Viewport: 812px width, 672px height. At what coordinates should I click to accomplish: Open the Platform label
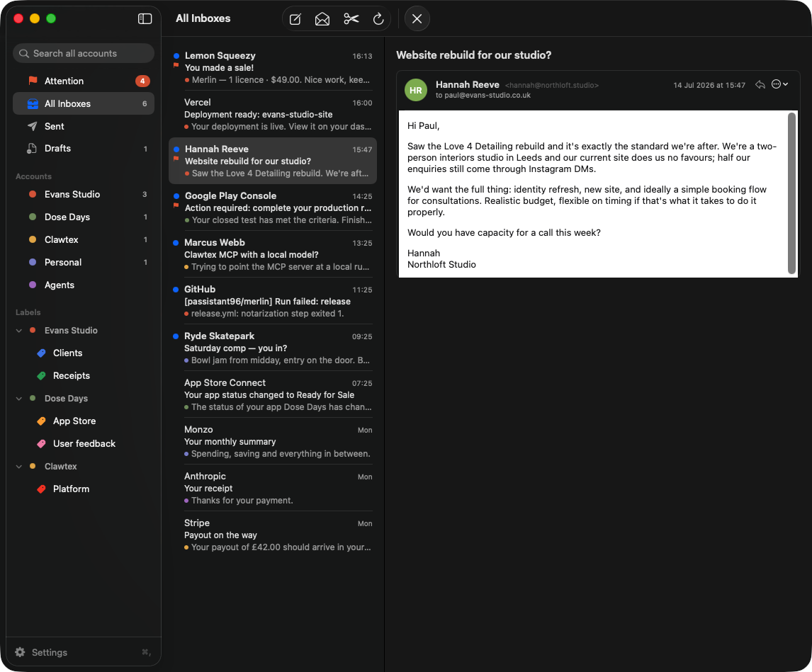click(84, 489)
